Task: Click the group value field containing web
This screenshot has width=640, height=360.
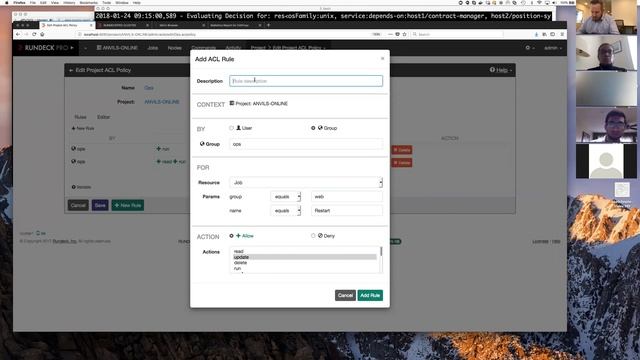Action: [347, 197]
